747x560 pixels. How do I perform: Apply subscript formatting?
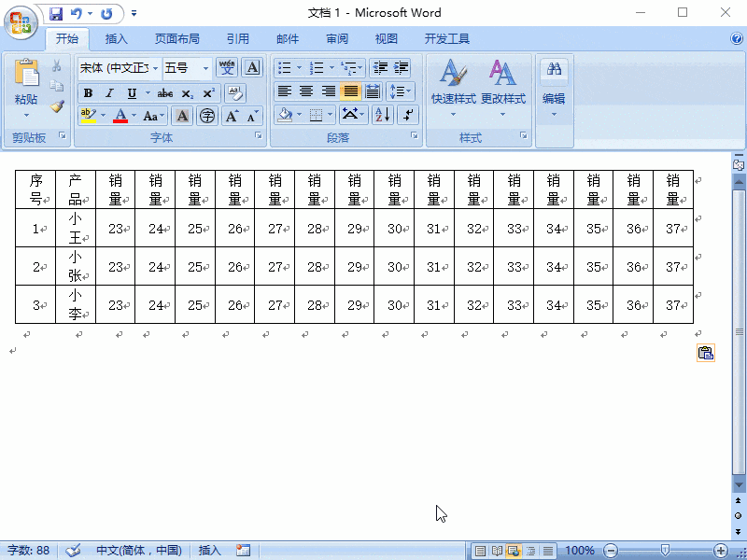pos(188,93)
